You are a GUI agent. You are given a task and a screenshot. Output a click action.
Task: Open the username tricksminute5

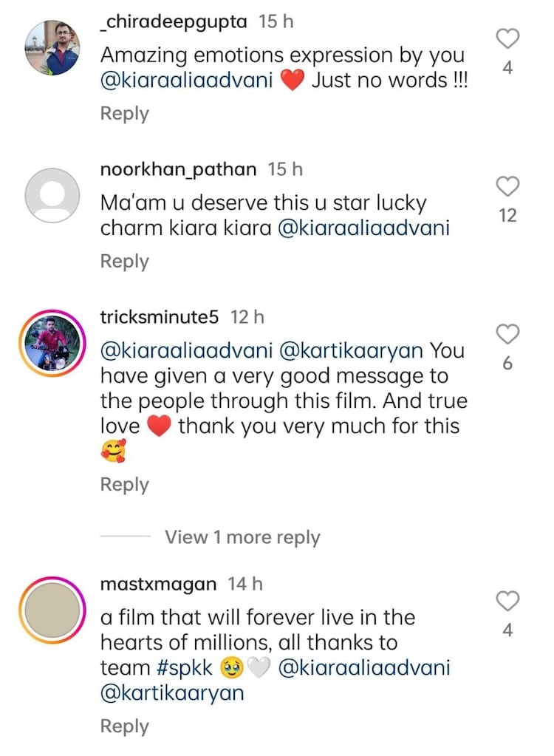160,317
